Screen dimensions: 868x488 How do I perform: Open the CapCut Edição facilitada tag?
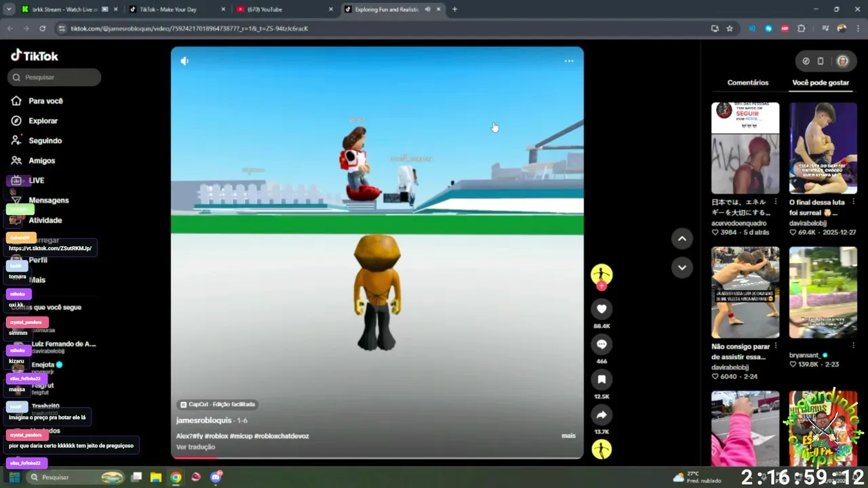click(x=217, y=405)
